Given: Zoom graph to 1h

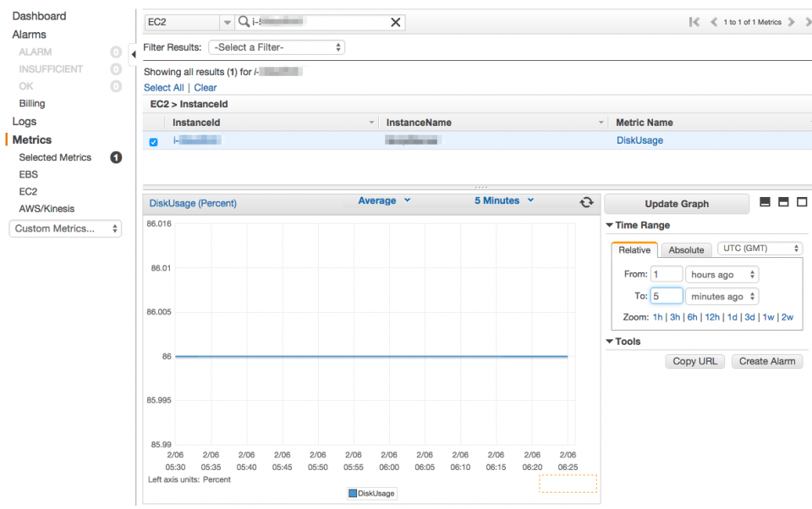Looking at the screenshot, I should (657, 317).
